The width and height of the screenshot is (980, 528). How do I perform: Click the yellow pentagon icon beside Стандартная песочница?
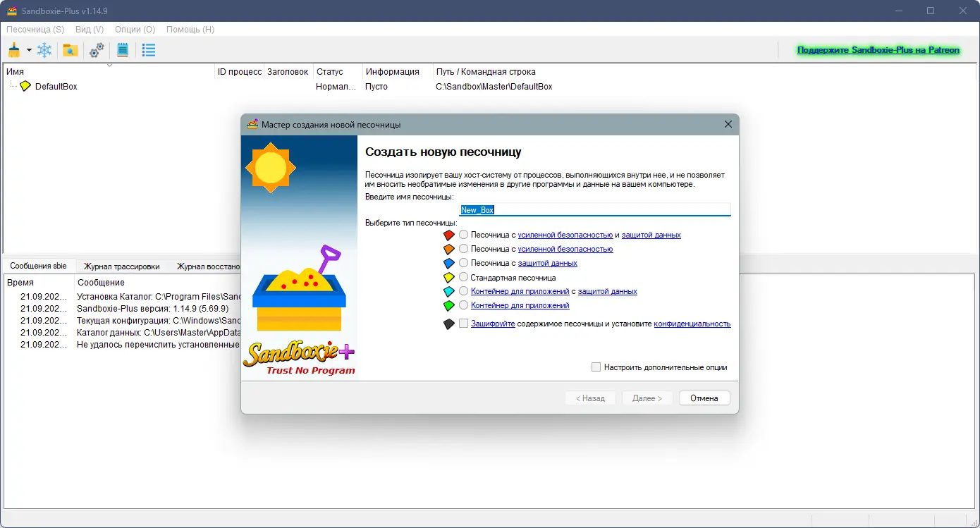tap(449, 277)
